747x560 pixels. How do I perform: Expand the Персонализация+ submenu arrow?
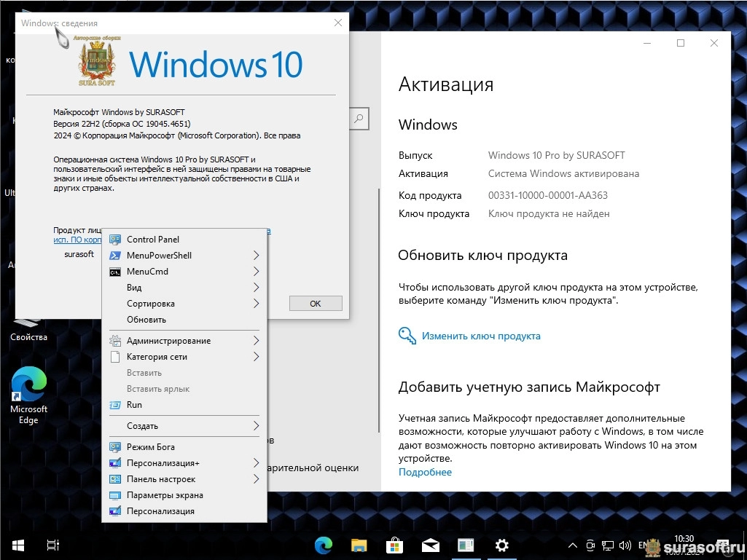click(x=257, y=463)
